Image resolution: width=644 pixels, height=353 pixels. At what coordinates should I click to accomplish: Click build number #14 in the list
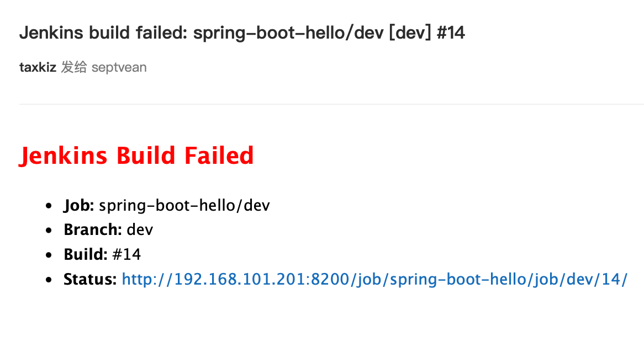(x=126, y=254)
